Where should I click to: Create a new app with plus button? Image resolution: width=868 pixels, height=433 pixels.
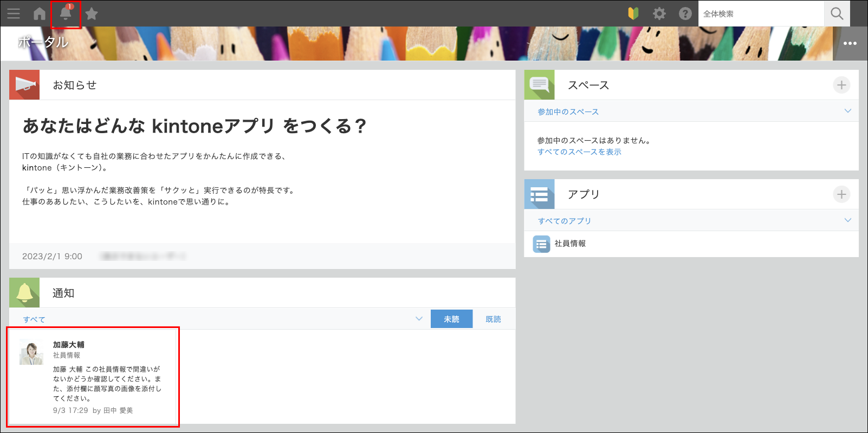[841, 194]
